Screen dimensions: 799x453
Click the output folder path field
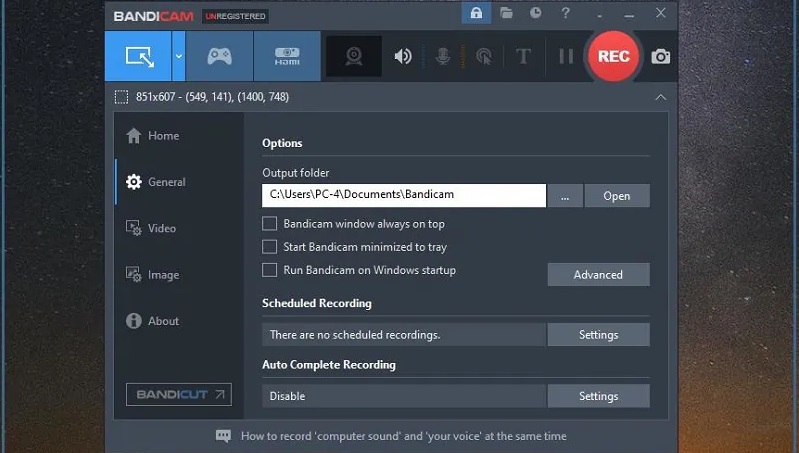404,196
